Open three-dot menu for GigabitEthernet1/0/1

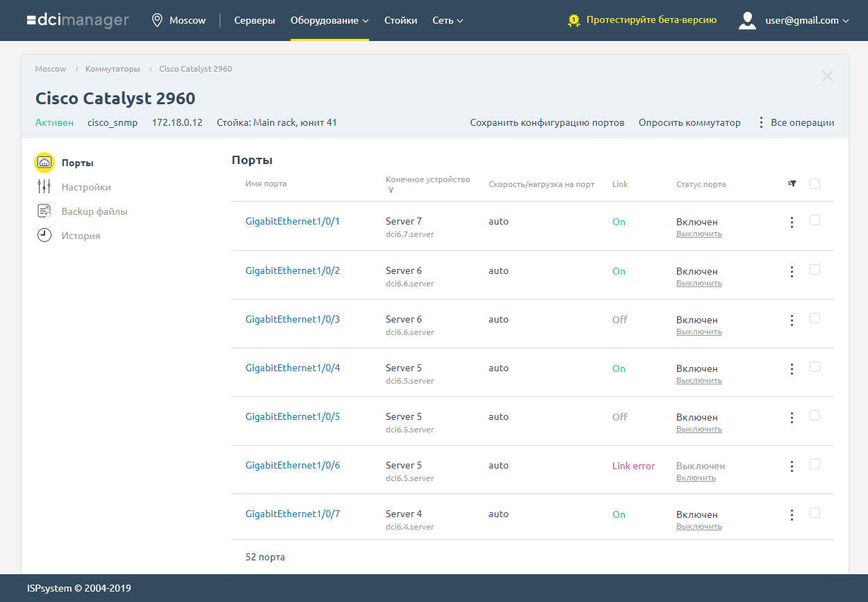coord(792,222)
